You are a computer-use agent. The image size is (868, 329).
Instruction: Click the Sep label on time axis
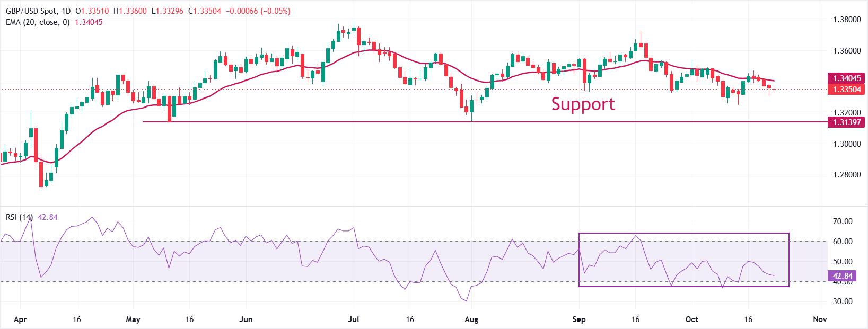pyautogui.click(x=579, y=320)
